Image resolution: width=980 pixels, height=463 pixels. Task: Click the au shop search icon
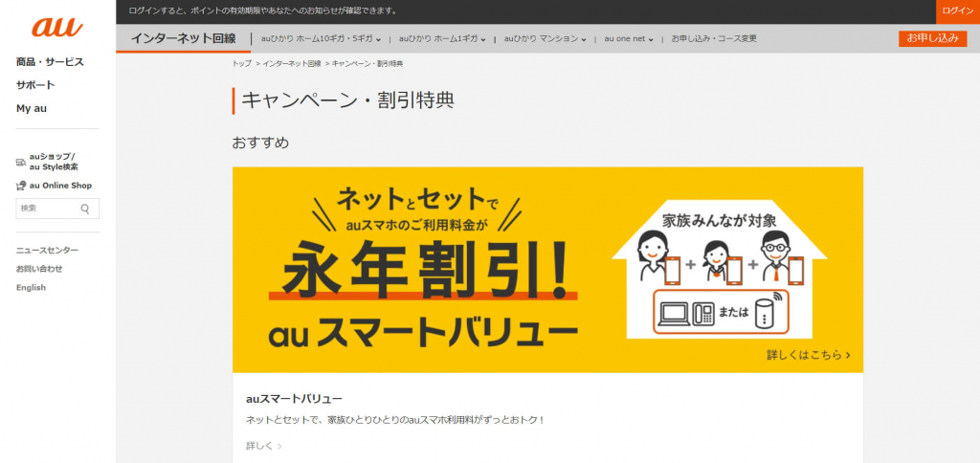pos(21,163)
